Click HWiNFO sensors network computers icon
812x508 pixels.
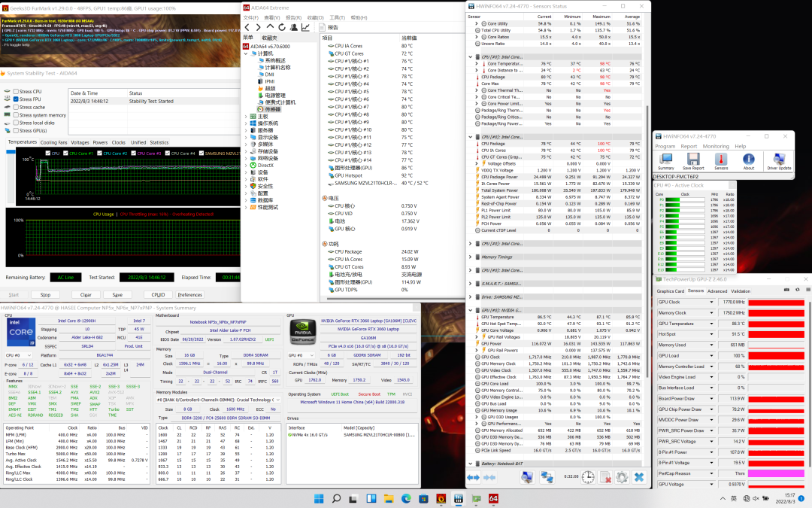point(547,477)
